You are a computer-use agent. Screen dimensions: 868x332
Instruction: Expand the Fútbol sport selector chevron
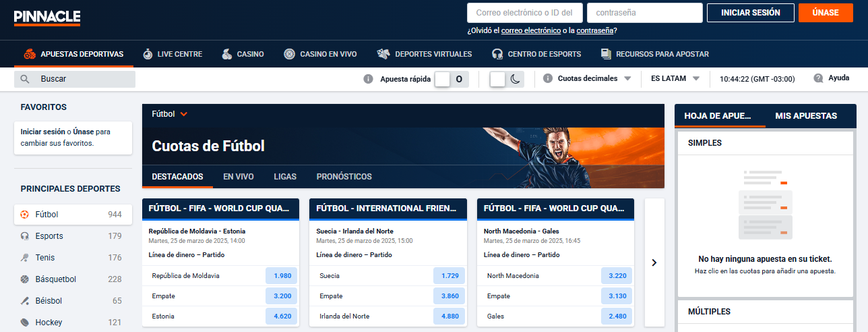(184, 114)
